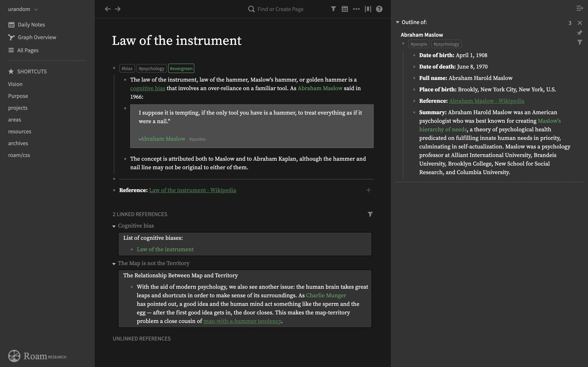Pin the Abraham Maslow sidebar panel

tap(579, 33)
